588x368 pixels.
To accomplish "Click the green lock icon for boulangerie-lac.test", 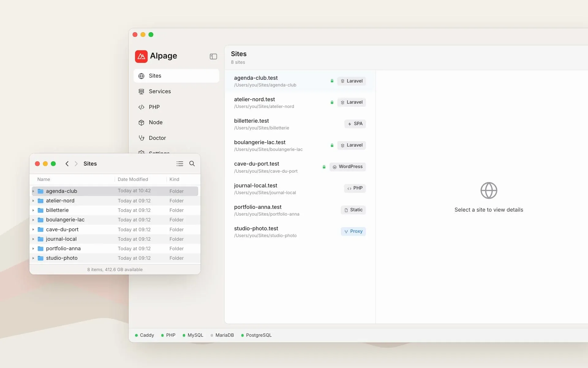I will click(332, 145).
